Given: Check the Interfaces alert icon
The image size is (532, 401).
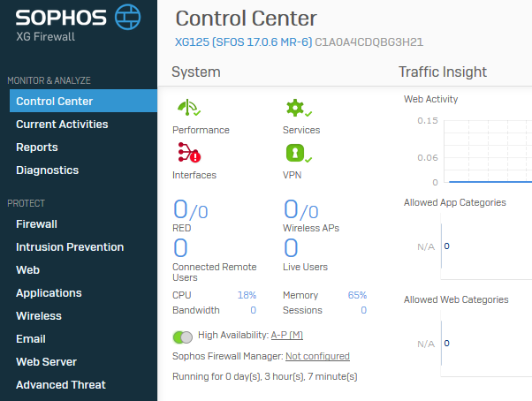Looking at the screenshot, I should 189,153.
